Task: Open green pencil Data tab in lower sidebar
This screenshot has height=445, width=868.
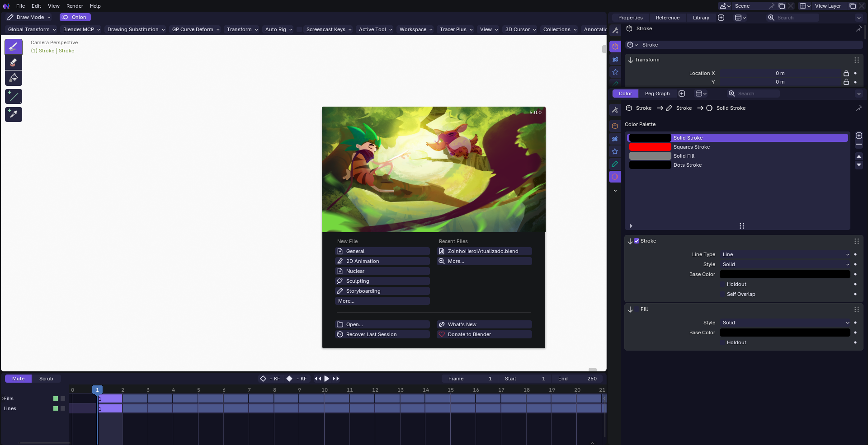Action: pyautogui.click(x=615, y=164)
